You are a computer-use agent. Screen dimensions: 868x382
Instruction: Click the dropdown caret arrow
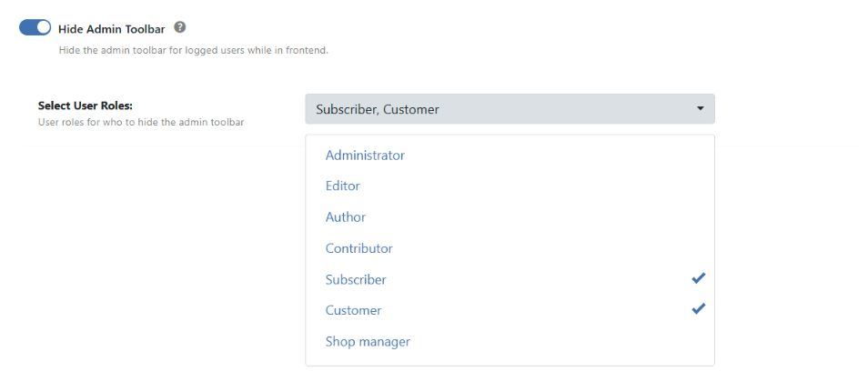(x=700, y=109)
